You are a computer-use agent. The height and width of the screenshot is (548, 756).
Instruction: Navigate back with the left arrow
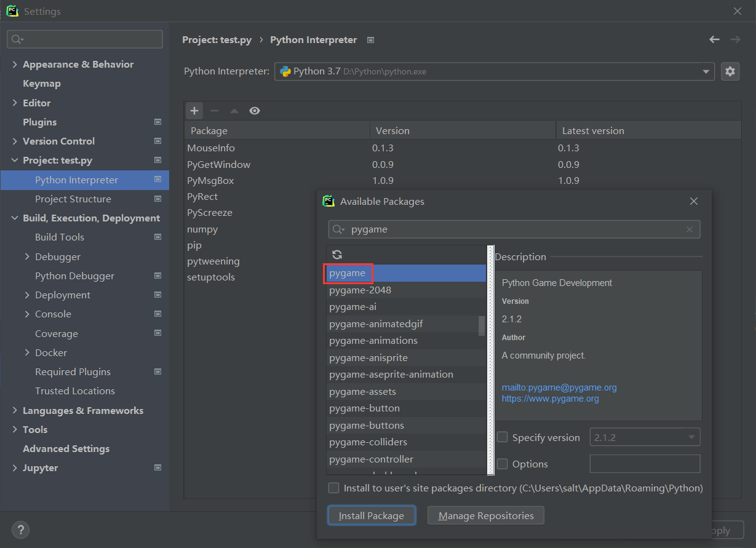tap(714, 39)
